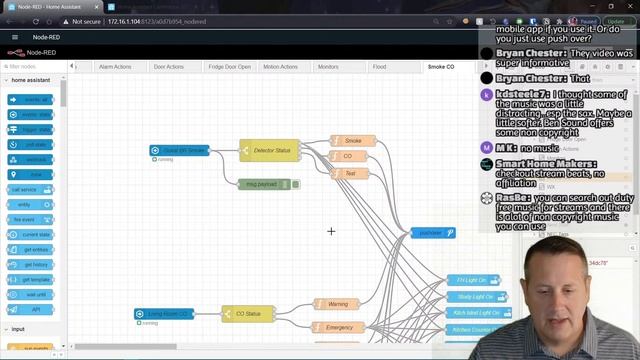
Task: Select the 'current state' palette node
Action: click(31, 235)
